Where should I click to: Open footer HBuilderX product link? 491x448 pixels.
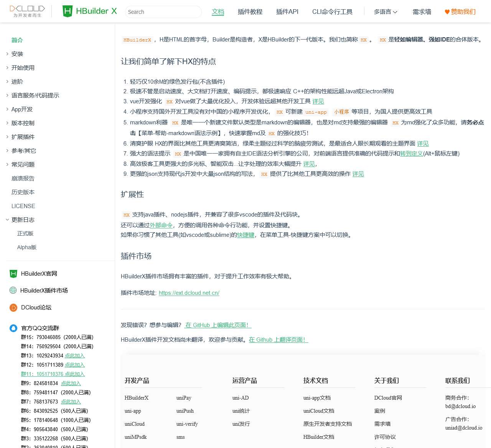pyautogui.click(x=137, y=398)
